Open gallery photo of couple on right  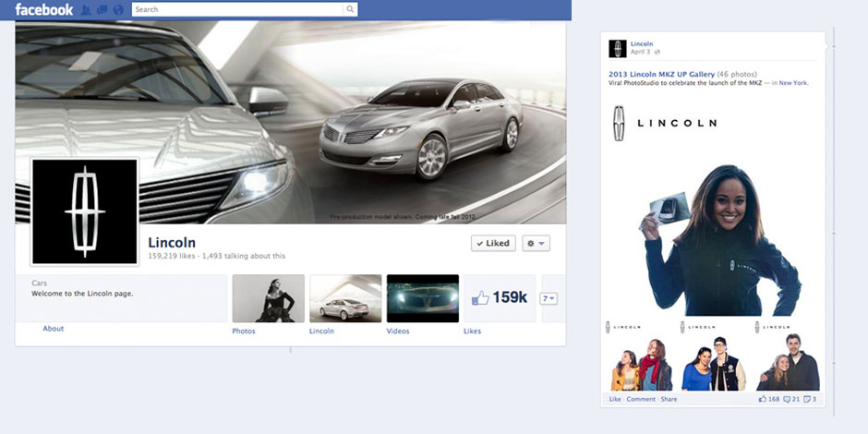[x=789, y=356]
